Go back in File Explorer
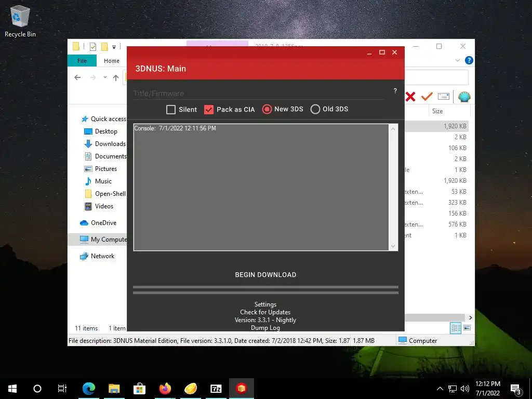The height and width of the screenshot is (399, 532). pyautogui.click(x=77, y=78)
